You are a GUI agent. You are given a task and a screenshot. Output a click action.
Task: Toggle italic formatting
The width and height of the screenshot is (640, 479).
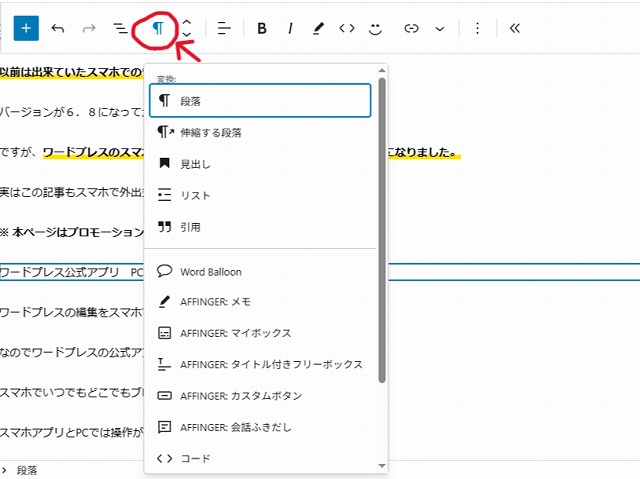290,29
